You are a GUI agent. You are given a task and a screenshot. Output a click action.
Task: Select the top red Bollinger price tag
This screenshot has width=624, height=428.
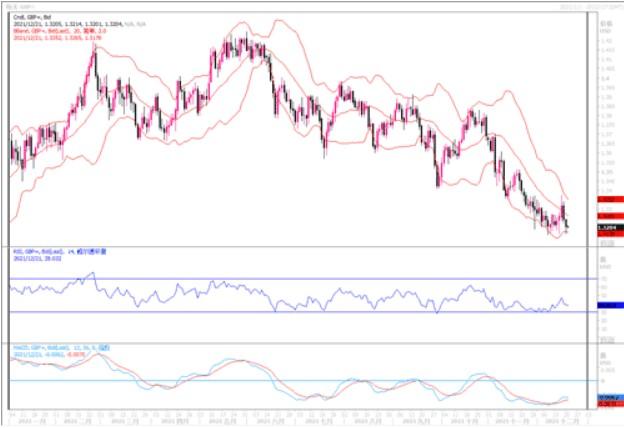[x=605, y=200]
